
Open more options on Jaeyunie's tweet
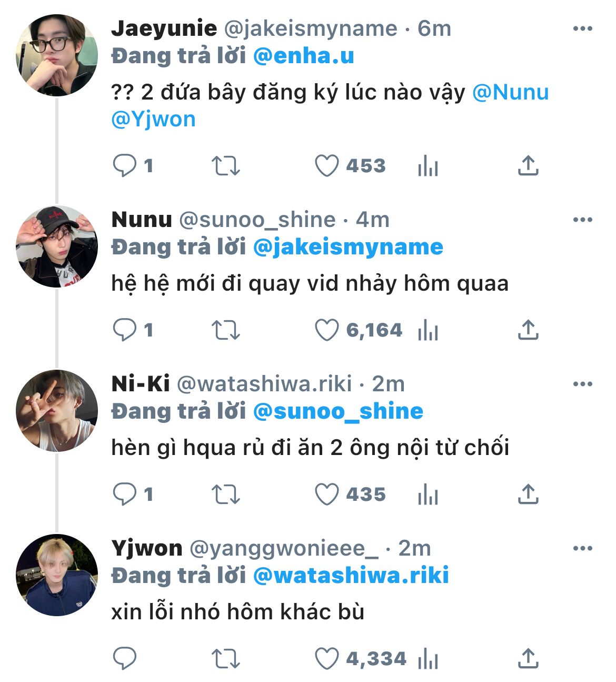[x=582, y=29]
